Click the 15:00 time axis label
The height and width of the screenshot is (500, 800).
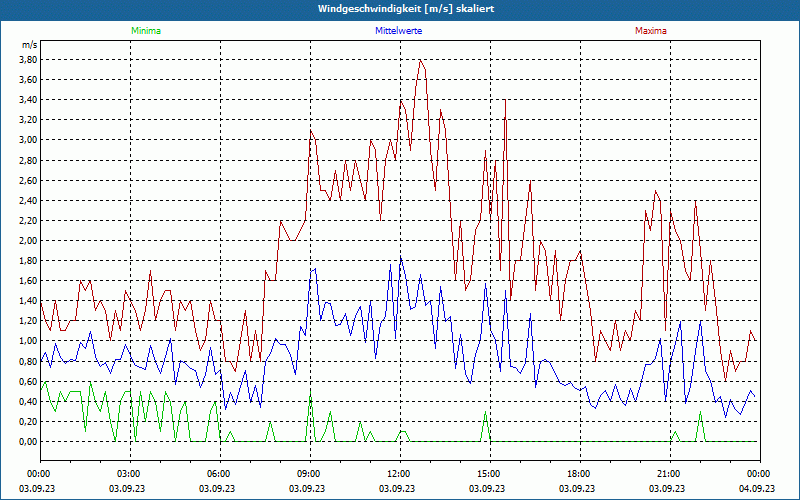tap(490, 474)
